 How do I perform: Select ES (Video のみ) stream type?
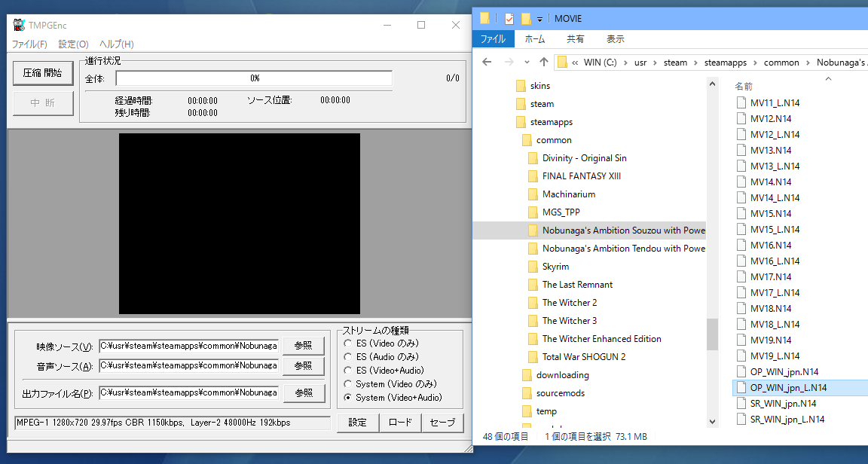[x=348, y=343]
